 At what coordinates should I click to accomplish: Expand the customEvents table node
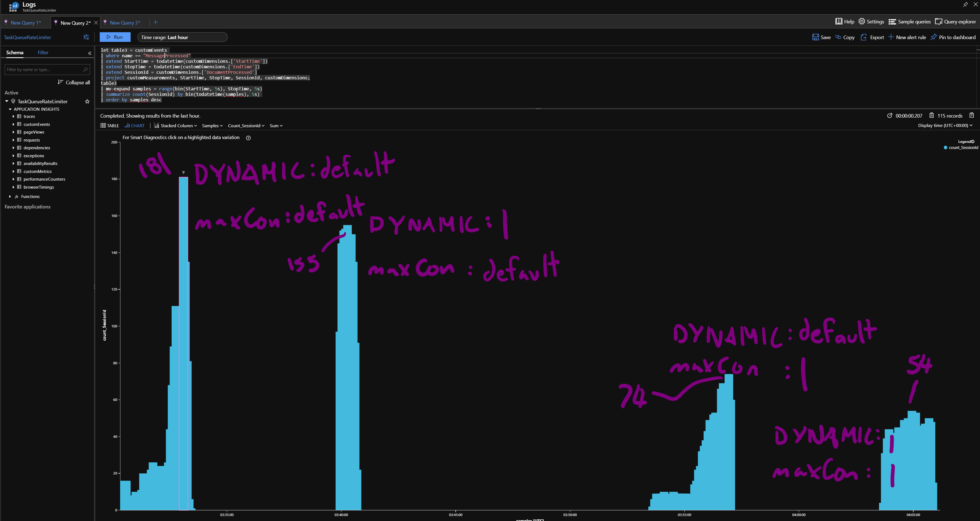tap(13, 124)
